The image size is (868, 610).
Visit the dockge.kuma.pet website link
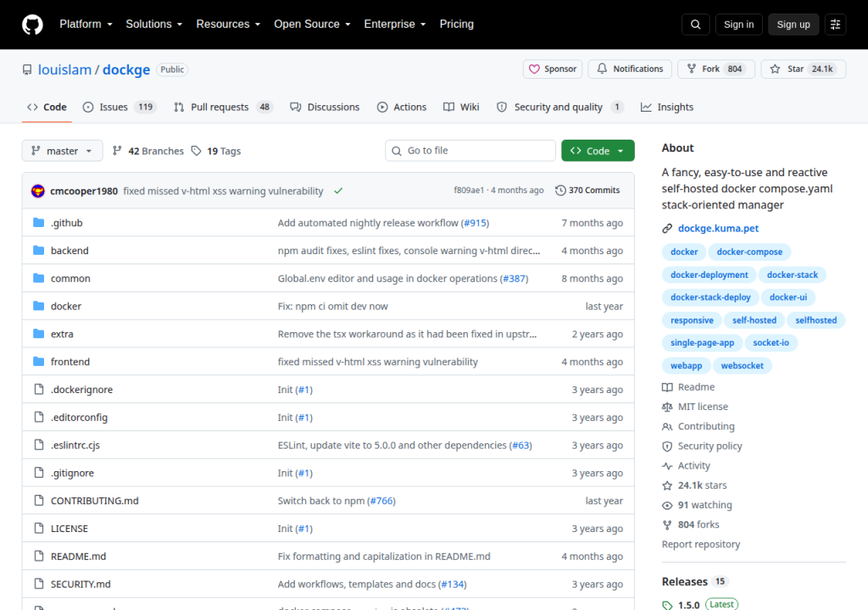coord(718,229)
